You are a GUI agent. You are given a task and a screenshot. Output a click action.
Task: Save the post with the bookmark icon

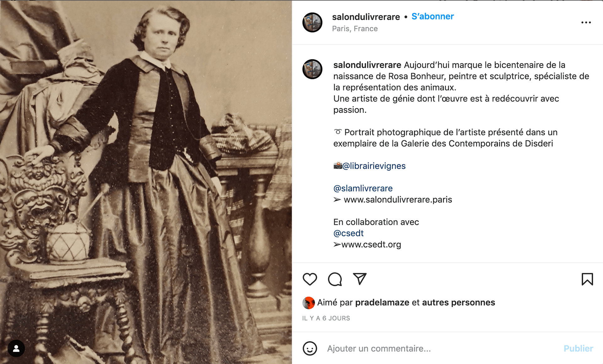[587, 279]
